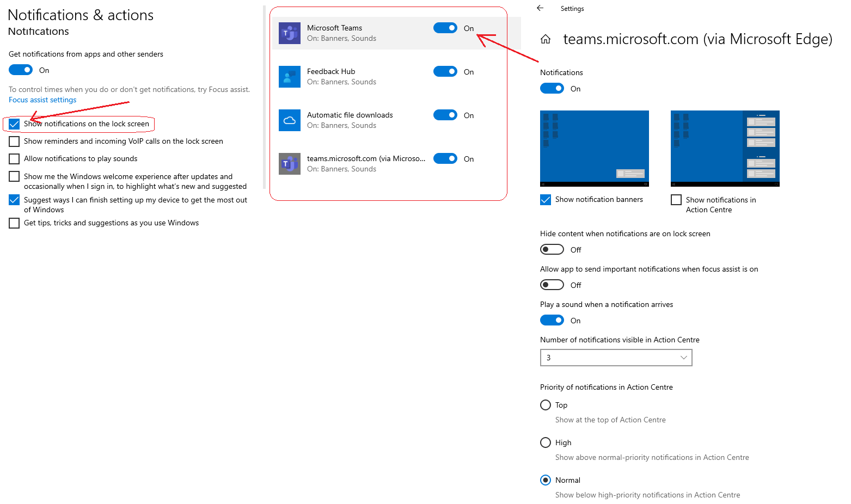Click the vertical scrollbar beside notifications list
Viewport: 851px width, 504px height.
pos(264,98)
